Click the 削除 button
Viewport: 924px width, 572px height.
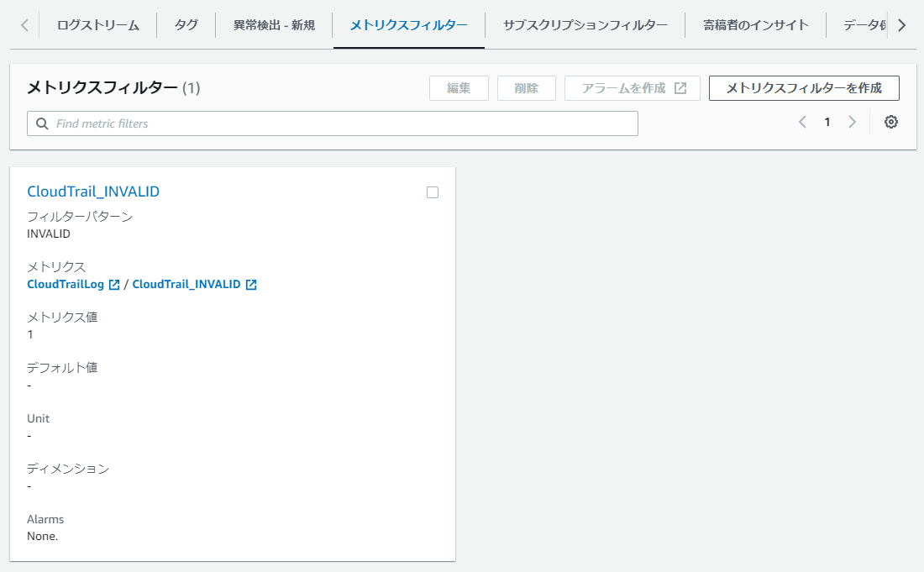526,88
